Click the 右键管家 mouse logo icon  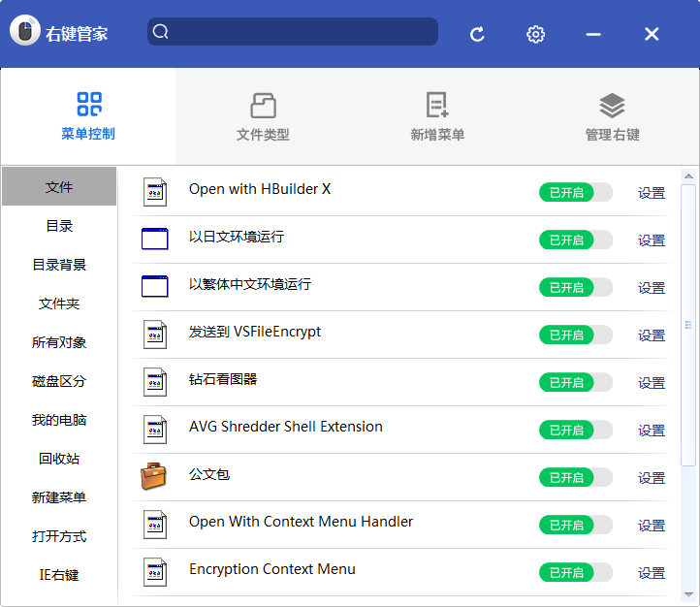[25, 30]
